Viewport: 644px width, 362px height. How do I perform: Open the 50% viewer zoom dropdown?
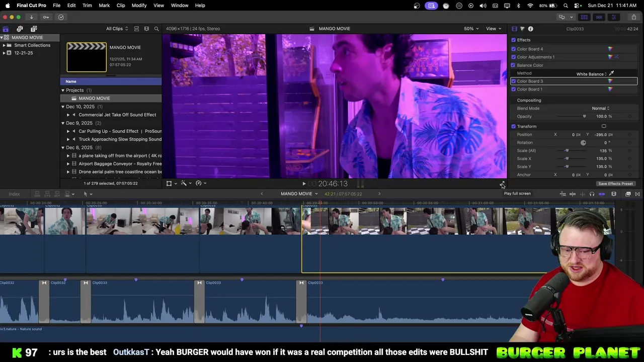[x=471, y=29]
